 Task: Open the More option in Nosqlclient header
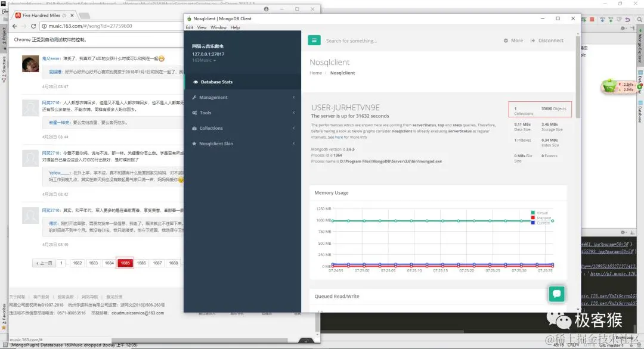pyautogui.click(x=513, y=40)
